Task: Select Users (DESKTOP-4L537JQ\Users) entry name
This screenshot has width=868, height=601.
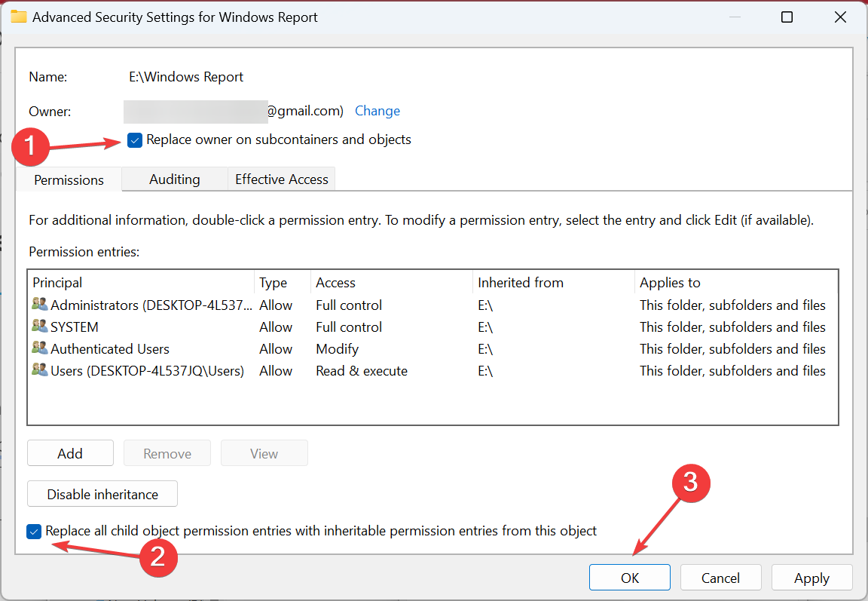Action: point(147,370)
